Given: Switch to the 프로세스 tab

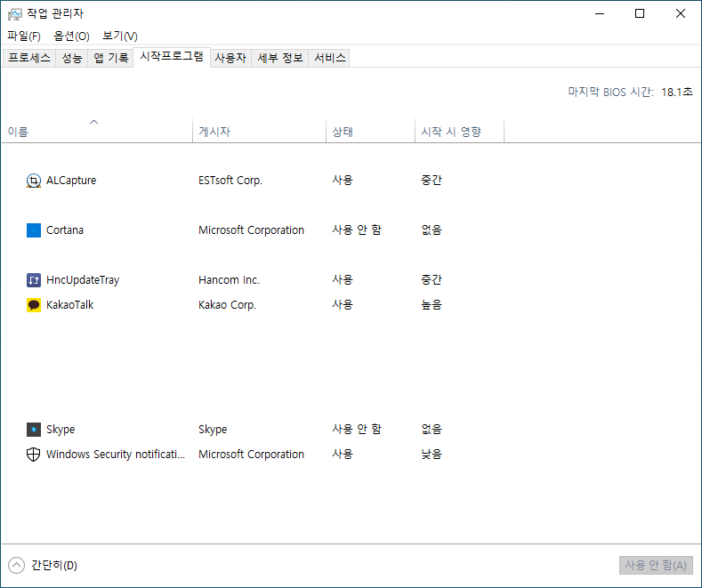Looking at the screenshot, I should 29,58.
